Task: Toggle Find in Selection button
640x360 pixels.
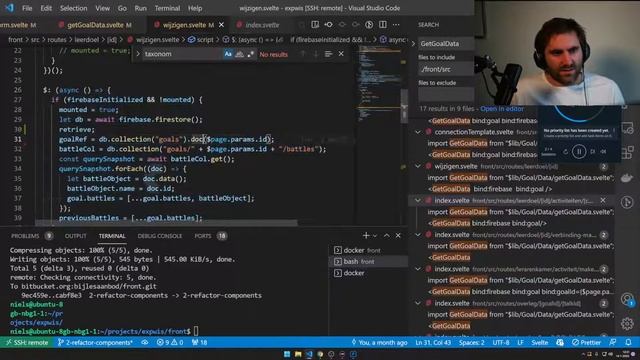Action: click(328, 54)
